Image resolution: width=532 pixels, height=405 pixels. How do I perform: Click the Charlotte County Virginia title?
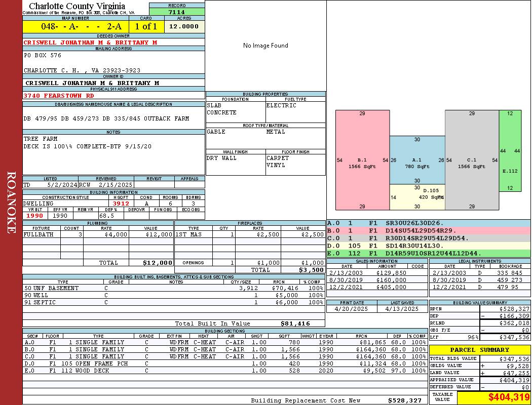(x=77, y=6)
